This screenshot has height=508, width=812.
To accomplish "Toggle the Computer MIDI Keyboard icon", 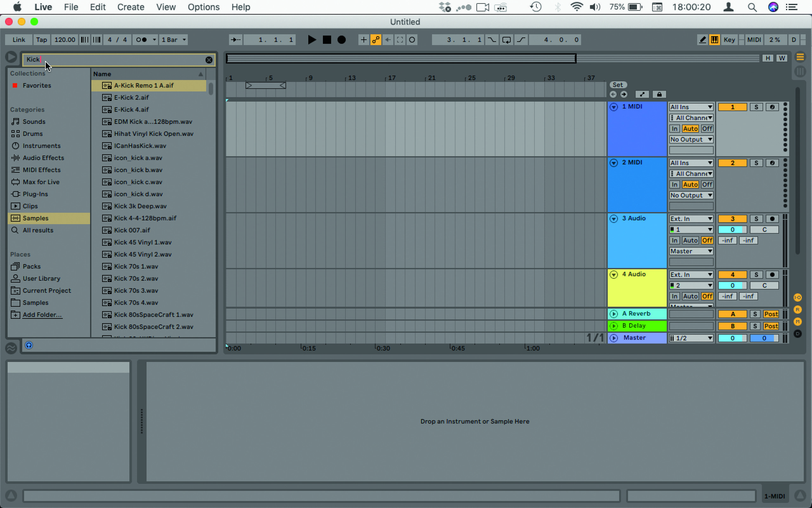I will tap(715, 40).
